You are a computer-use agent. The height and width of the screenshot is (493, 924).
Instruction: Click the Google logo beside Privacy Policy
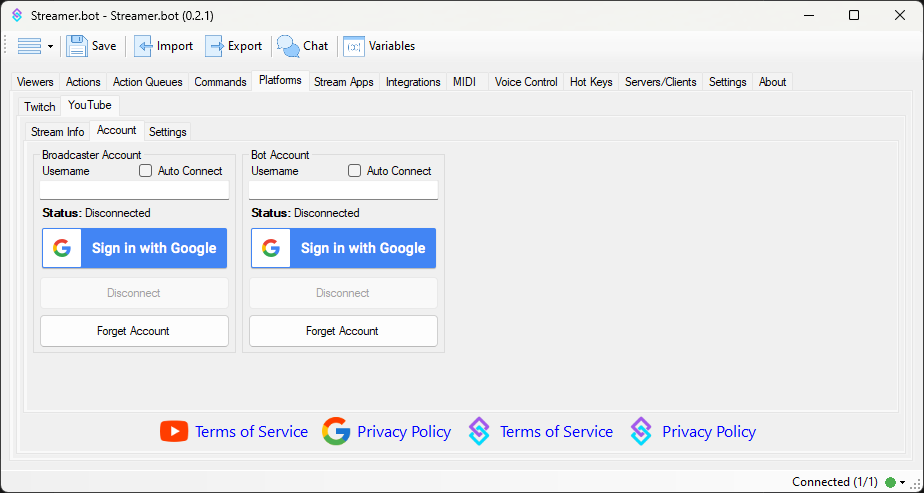point(336,431)
